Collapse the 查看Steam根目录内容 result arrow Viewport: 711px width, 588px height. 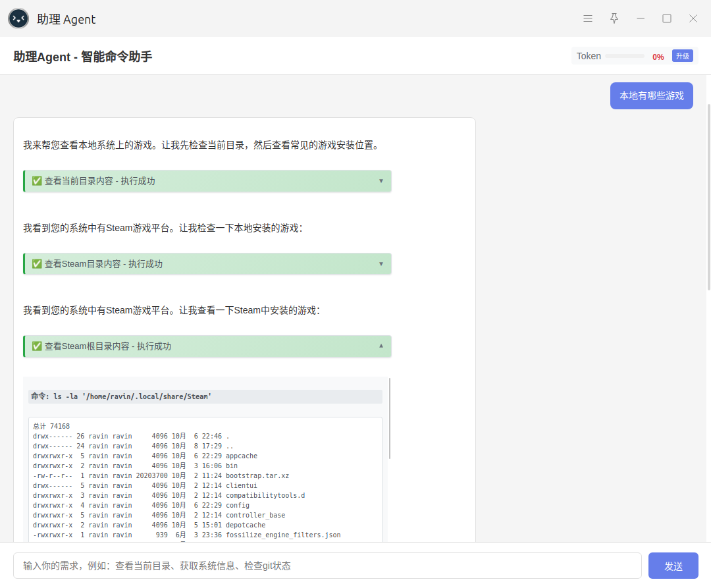point(381,346)
